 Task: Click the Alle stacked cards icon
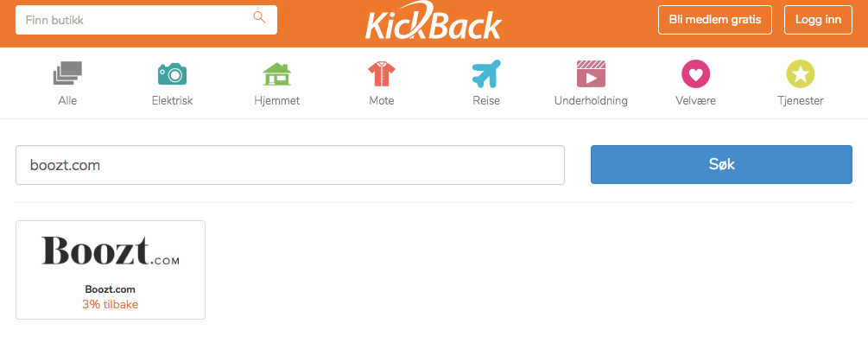tap(67, 73)
